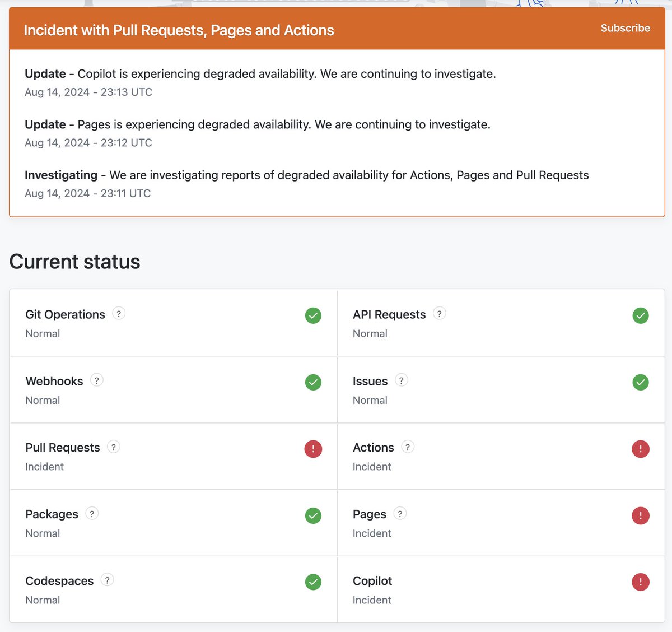
Task: Click the Pull Requests help question mark
Action: (x=114, y=447)
